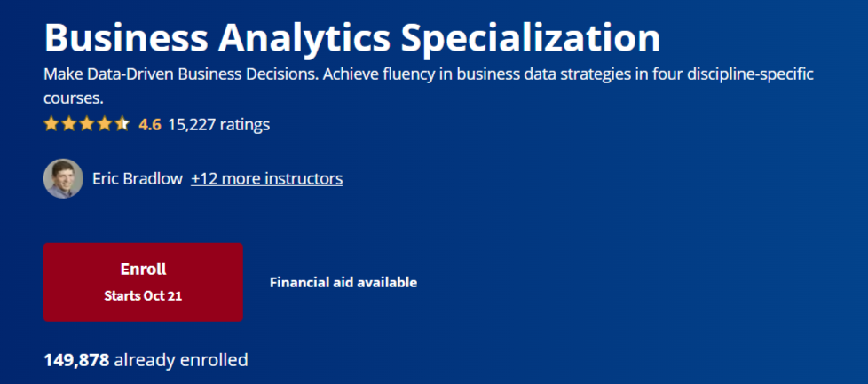Click the first gold rating star
The height and width of the screenshot is (384, 868).
tap(51, 124)
